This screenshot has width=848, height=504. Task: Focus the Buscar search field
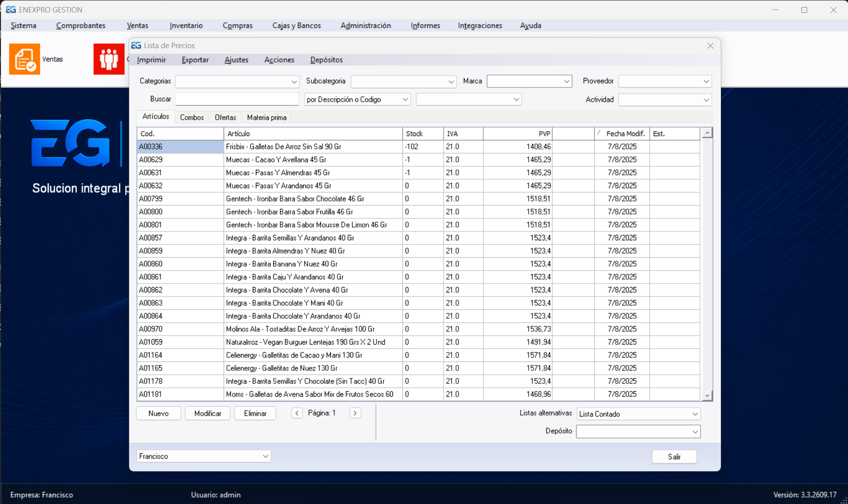237,99
